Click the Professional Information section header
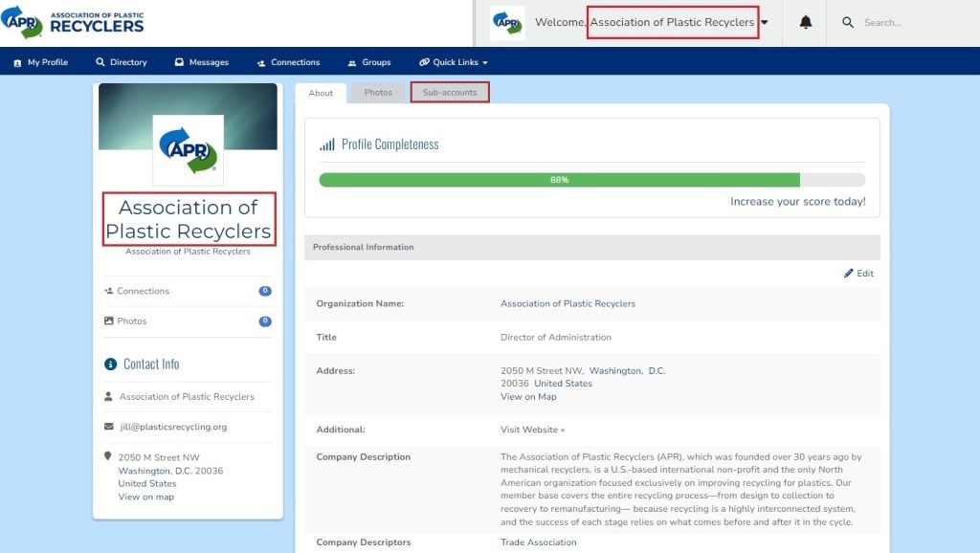Image resolution: width=980 pixels, height=553 pixels. (x=591, y=248)
